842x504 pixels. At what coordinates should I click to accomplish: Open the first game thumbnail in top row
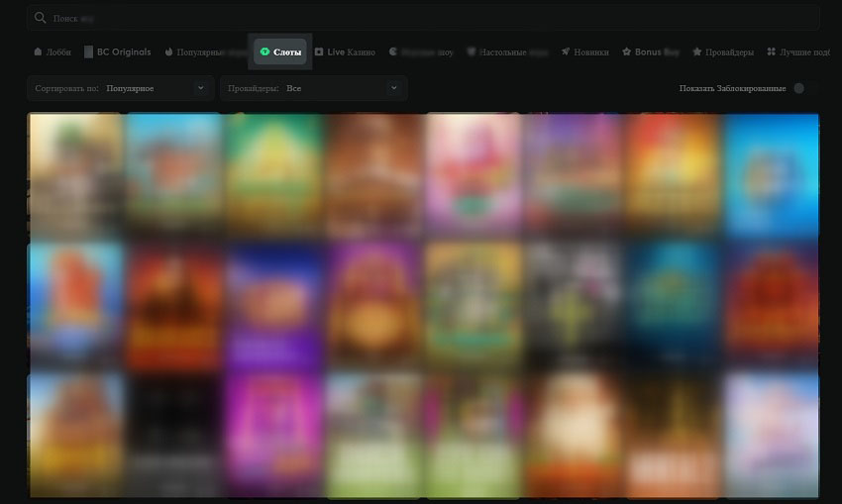point(76,174)
